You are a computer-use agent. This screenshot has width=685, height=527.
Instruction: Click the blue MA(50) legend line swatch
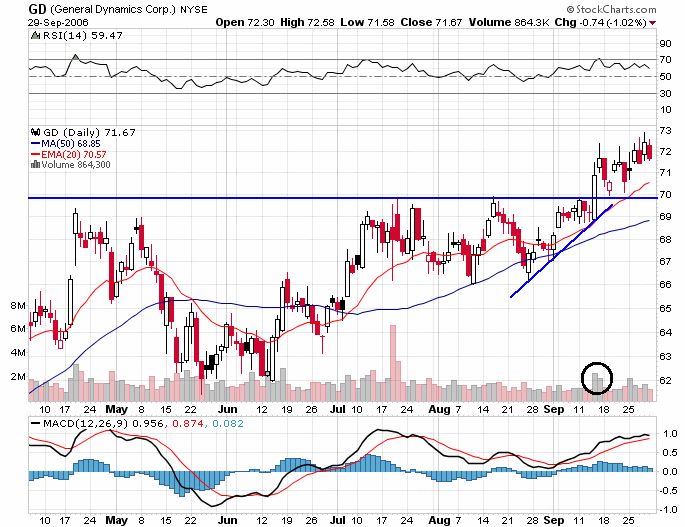click(x=35, y=143)
